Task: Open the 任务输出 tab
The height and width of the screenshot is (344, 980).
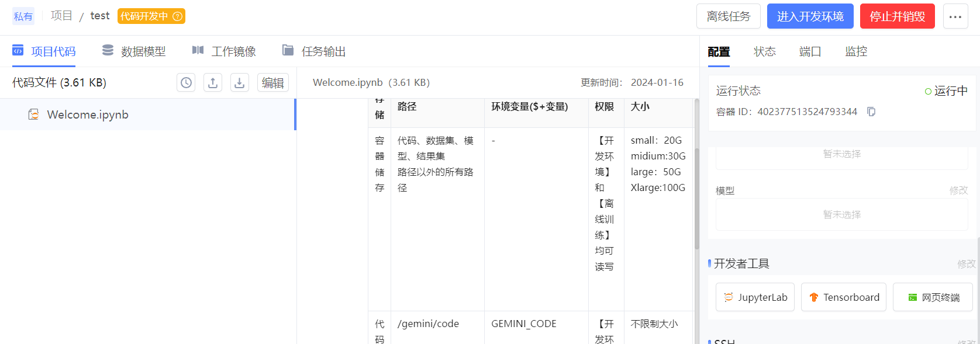Action: [314, 51]
